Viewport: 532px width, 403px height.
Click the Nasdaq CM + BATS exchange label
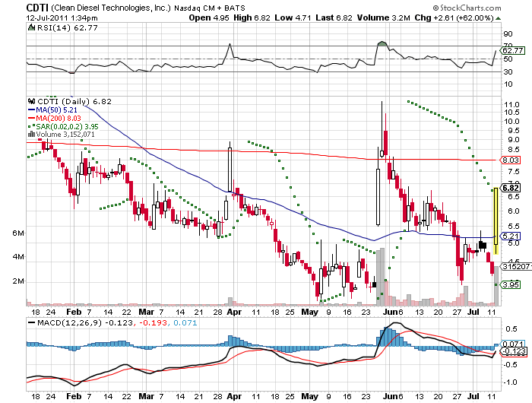[209, 8]
